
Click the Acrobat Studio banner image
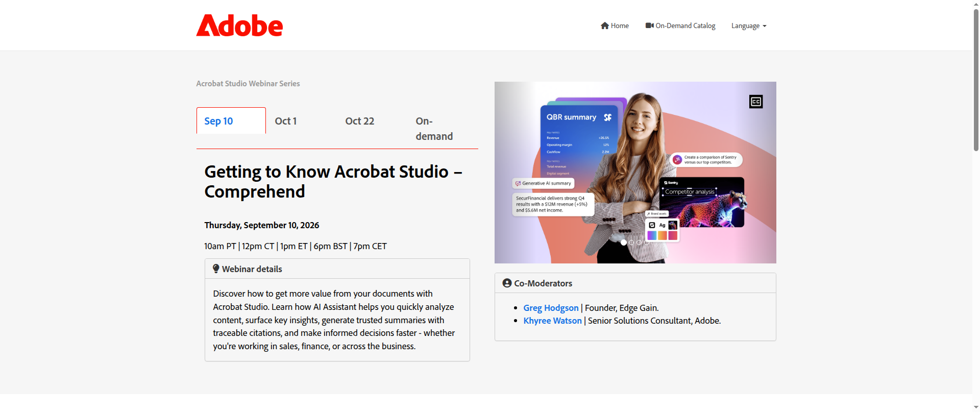[x=635, y=173]
